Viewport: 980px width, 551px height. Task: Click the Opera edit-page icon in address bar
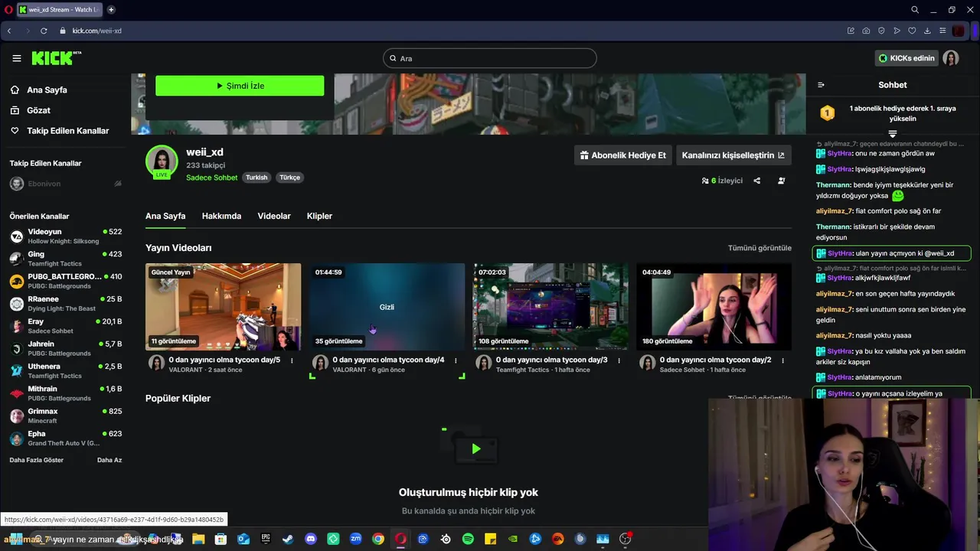pyautogui.click(x=851, y=31)
